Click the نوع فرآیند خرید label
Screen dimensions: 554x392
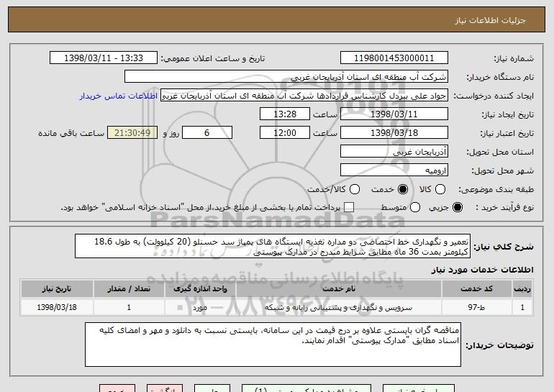tap(505, 208)
